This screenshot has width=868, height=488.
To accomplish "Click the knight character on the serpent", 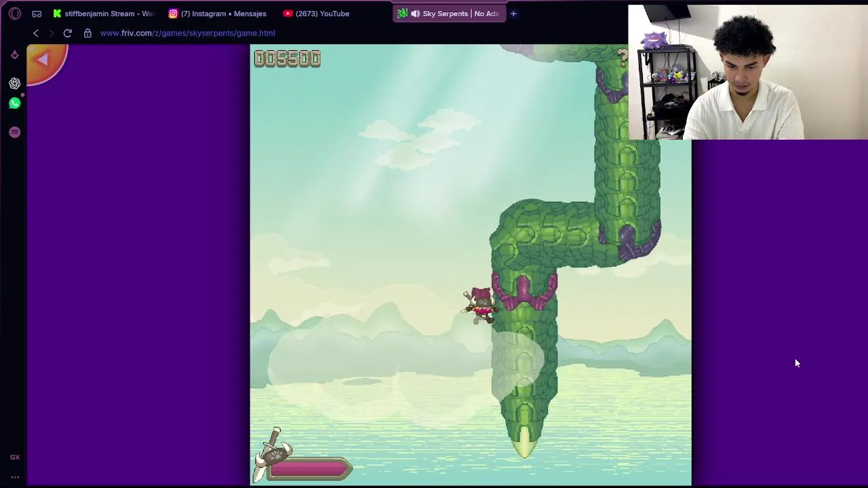I will click(479, 305).
